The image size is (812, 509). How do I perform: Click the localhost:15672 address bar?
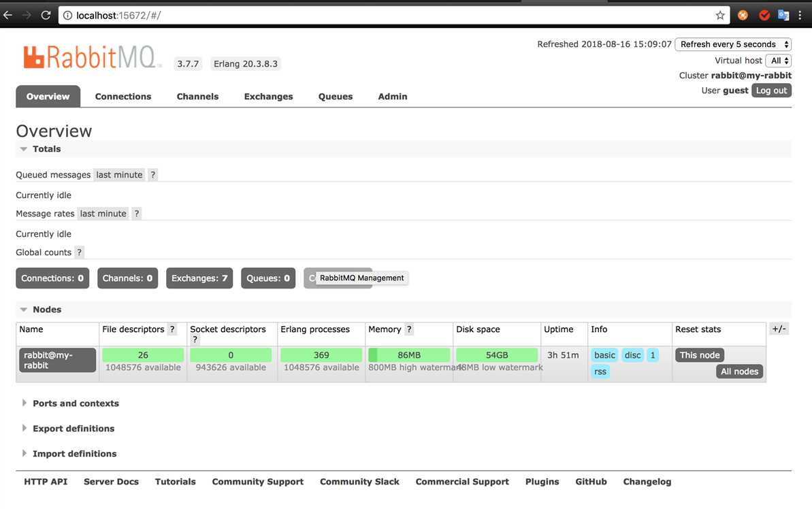click(x=393, y=16)
